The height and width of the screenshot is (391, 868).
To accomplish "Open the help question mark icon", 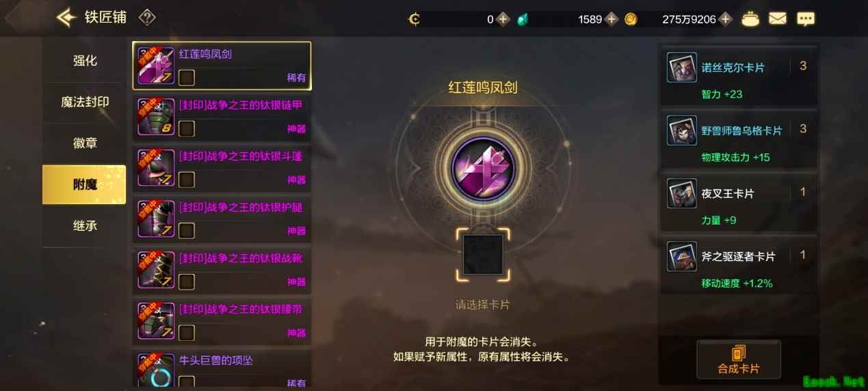I will pos(147,18).
